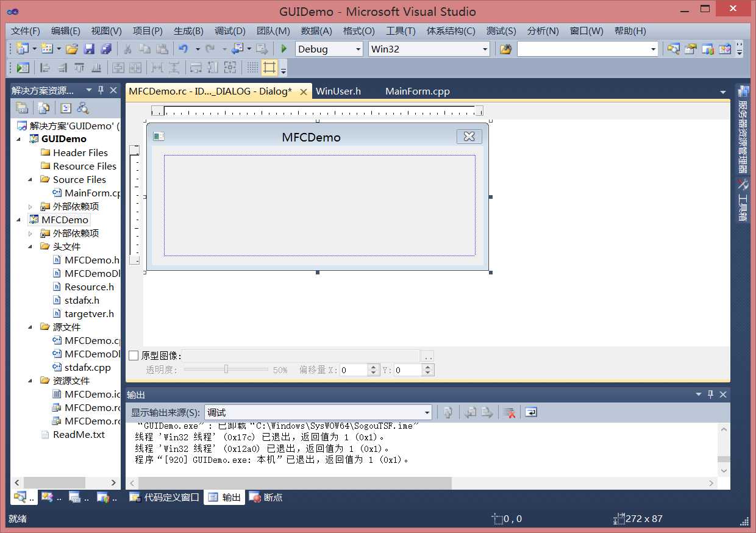Click the Paste icon in the toolbar
This screenshot has height=533, width=756.
click(x=162, y=49)
